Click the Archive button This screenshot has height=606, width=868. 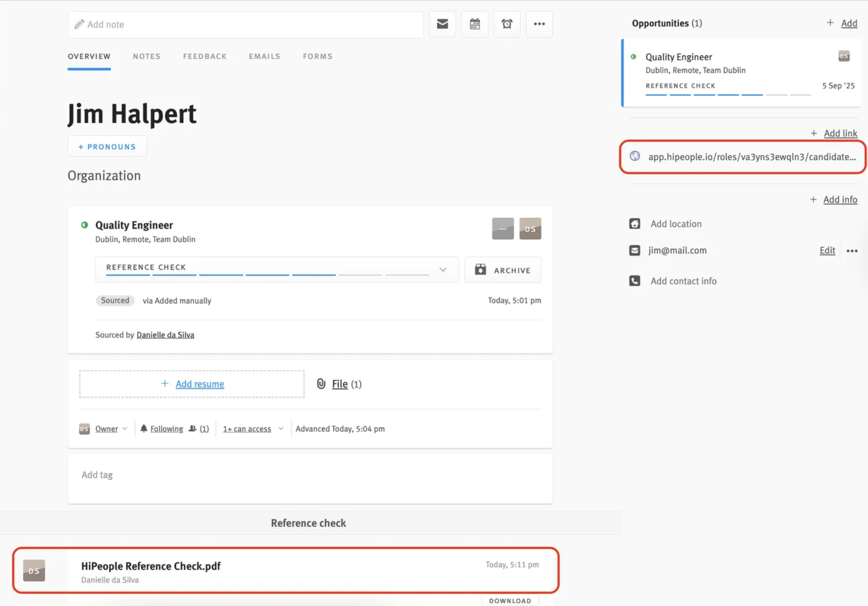pyautogui.click(x=503, y=270)
